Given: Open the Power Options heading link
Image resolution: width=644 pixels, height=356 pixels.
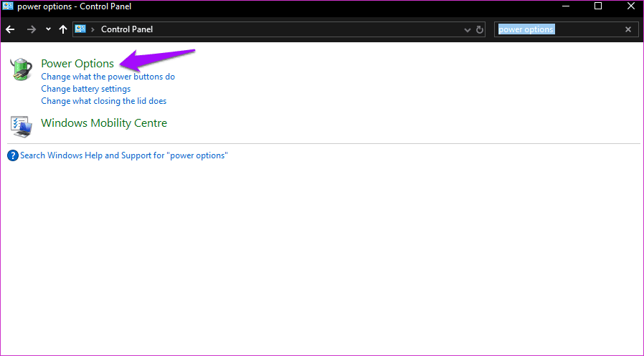Looking at the screenshot, I should pos(77,64).
